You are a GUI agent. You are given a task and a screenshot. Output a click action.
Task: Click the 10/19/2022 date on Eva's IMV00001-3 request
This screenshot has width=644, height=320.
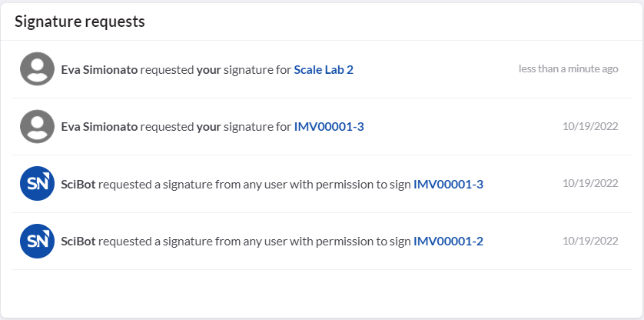click(x=590, y=126)
